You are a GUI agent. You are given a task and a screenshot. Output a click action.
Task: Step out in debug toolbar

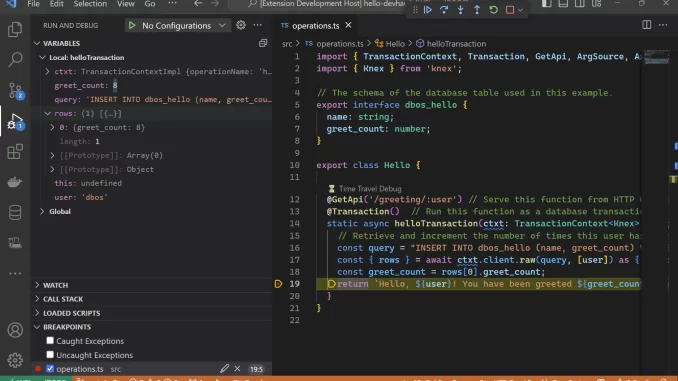[477, 10]
